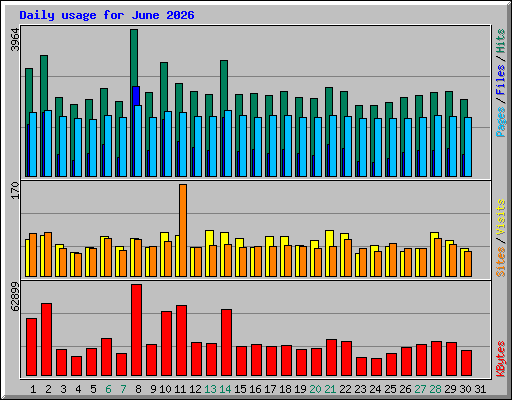Click the 62899 KBytes axis label
The width and height of the screenshot is (512, 400).
15,296
